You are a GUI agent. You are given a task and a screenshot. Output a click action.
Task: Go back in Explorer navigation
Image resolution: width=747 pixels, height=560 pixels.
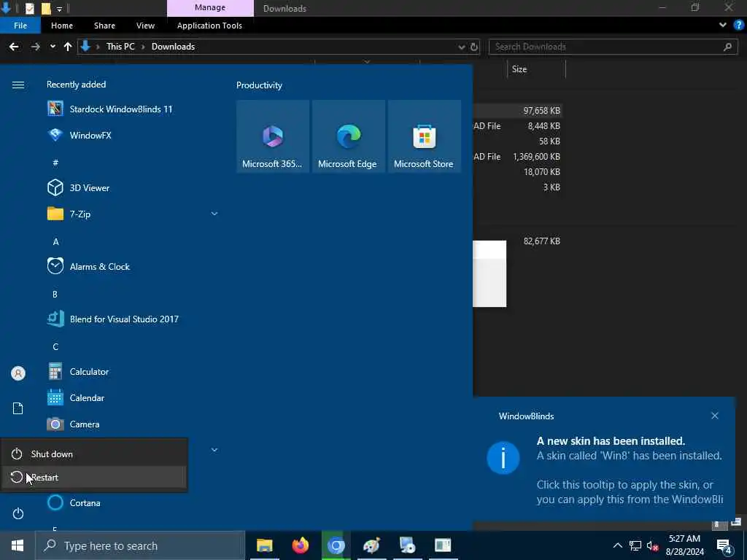[x=14, y=47]
